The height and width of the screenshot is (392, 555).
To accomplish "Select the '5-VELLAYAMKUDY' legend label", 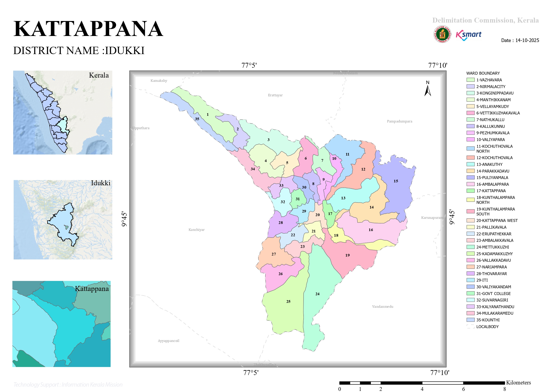I will [493, 107].
